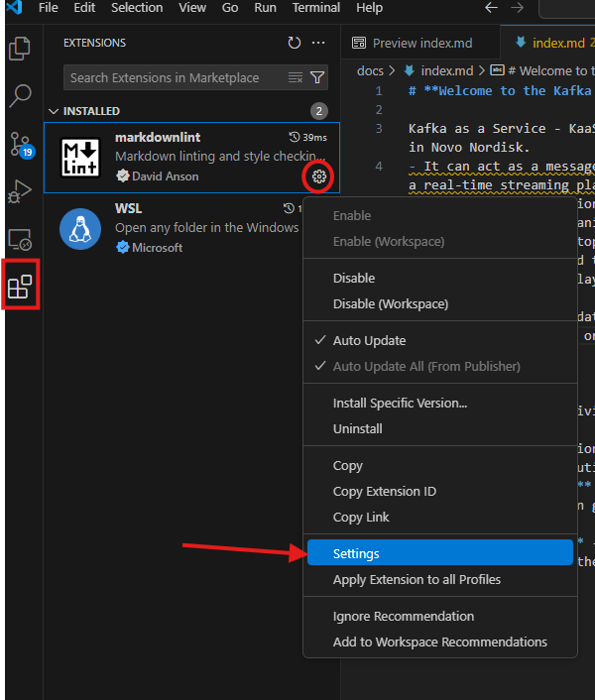This screenshot has width=595, height=700.
Task: Open Run and Debug view
Action: (x=20, y=192)
